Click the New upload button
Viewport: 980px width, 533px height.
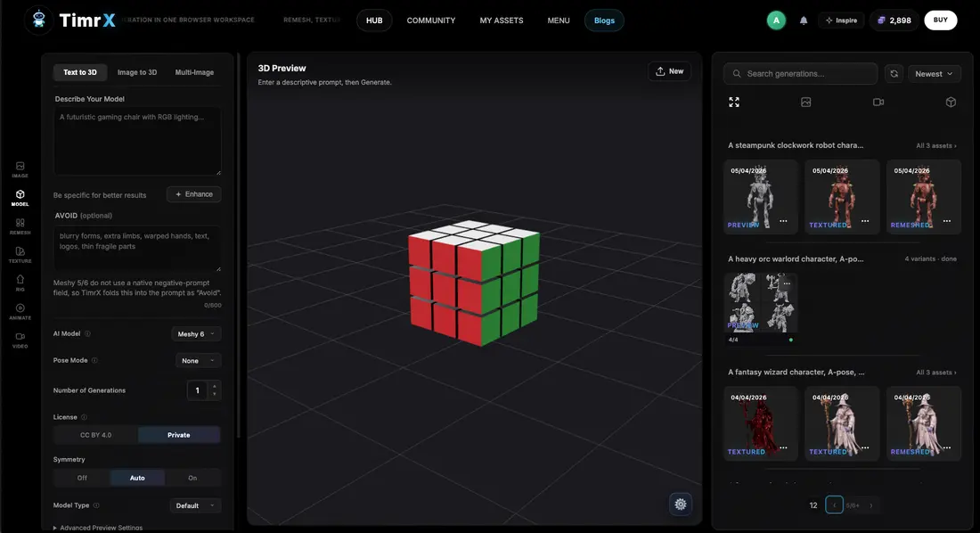669,71
